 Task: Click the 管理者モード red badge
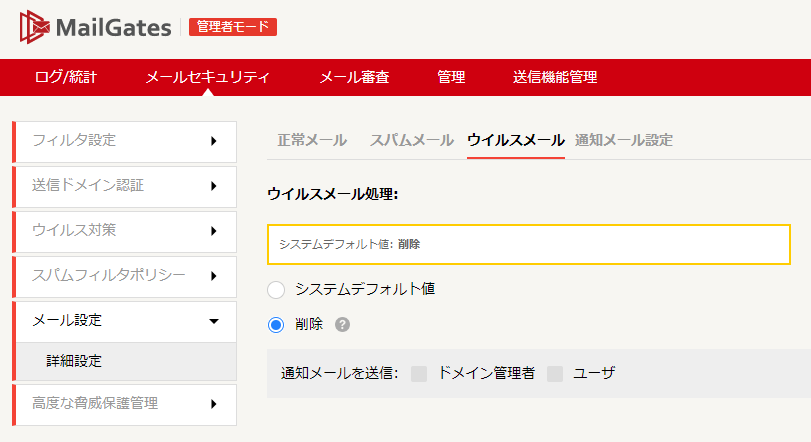pyautogui.click(x=233, y=26)
